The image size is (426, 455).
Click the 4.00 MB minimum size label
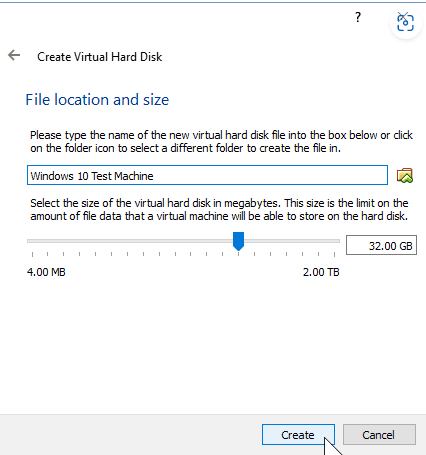[x=46, y=272]
